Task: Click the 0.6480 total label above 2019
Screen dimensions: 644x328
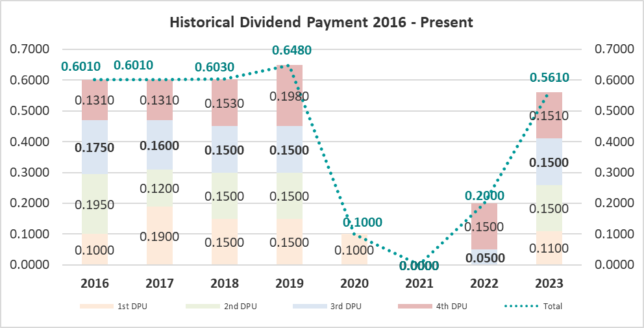Action: pos(291,50)
